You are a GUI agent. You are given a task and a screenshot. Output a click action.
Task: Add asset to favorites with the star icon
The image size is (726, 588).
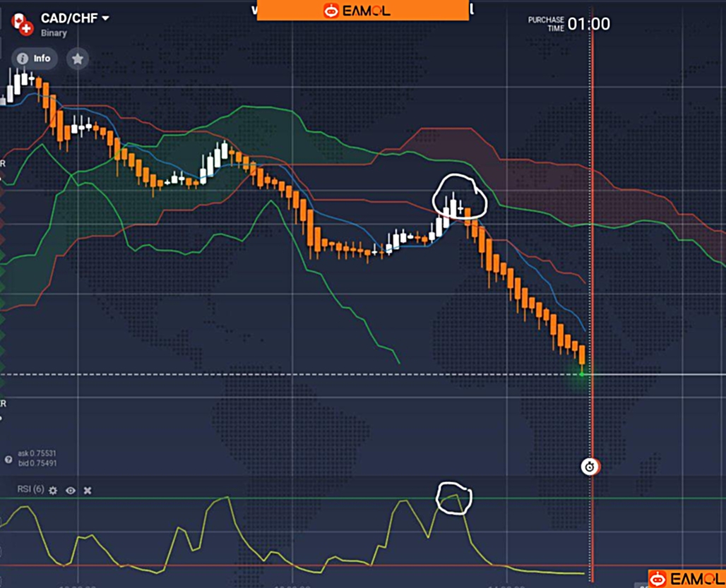pos(78,59)
